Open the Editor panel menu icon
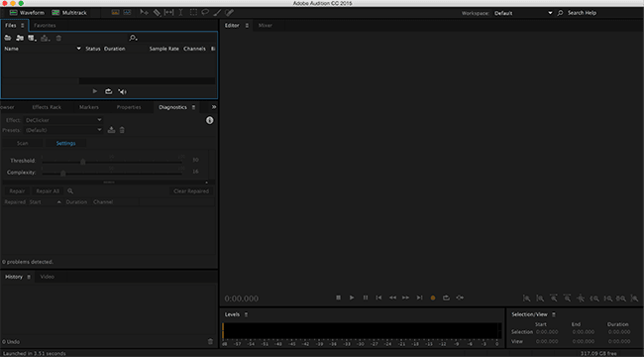Image resolution: width=644 pixels, height=357 pixels. tap(247, 25)
